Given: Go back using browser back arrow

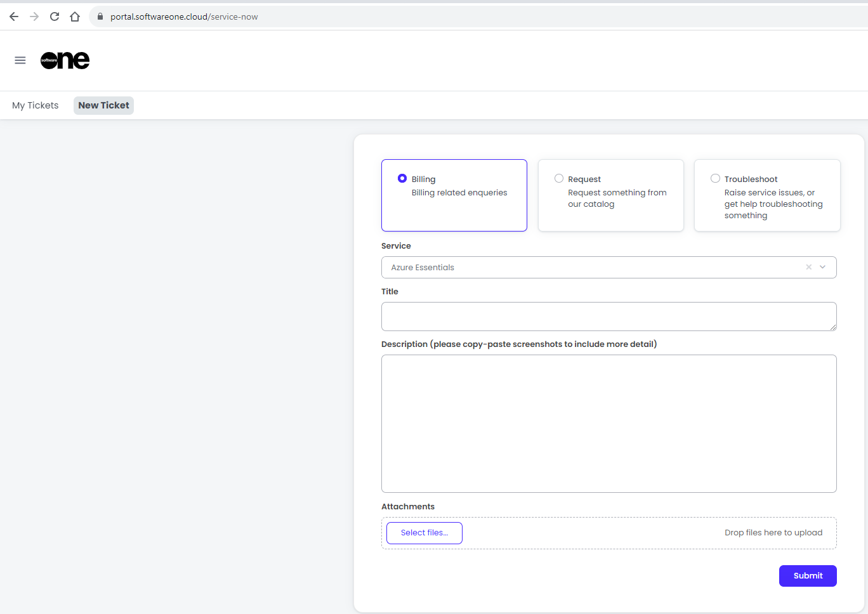Looking at the screenshot, I should coord(14,16).
